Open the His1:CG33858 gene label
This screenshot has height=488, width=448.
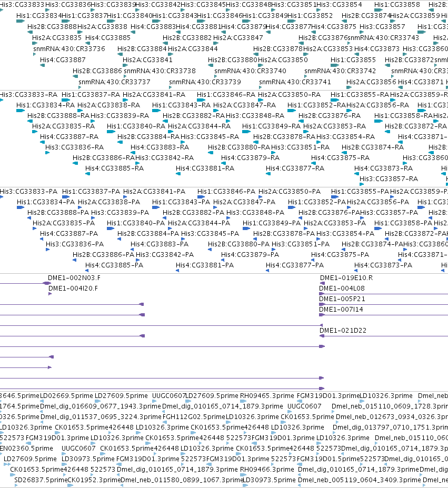(x=397, y=5)
